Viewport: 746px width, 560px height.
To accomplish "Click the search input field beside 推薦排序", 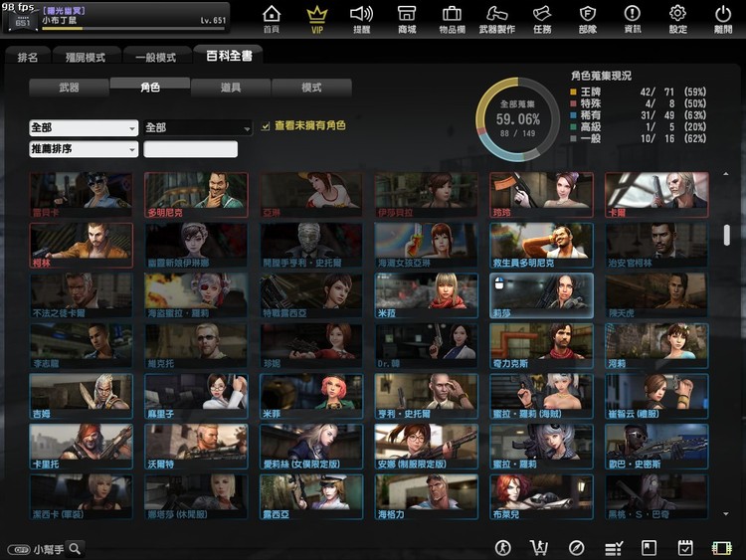I will point(190,149).
